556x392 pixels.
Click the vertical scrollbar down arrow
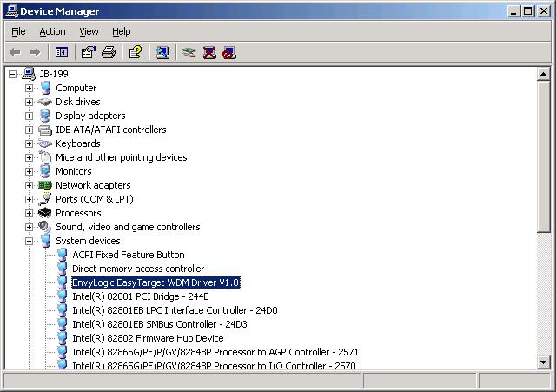click(x=543, y=362)
